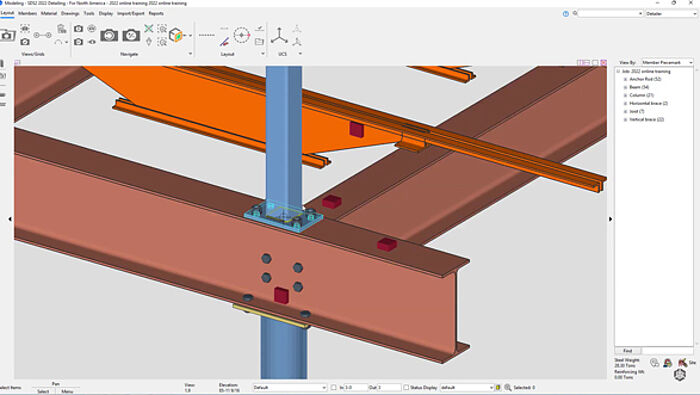This screenshot has width=700, height=395.
Task: Click the top-right search input field
Action: tap(610, 14)
